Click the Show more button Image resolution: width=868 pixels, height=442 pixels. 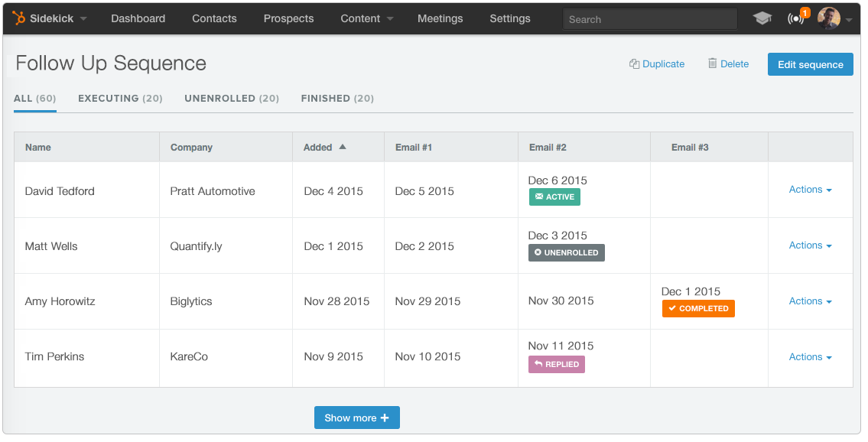point(356,418)
